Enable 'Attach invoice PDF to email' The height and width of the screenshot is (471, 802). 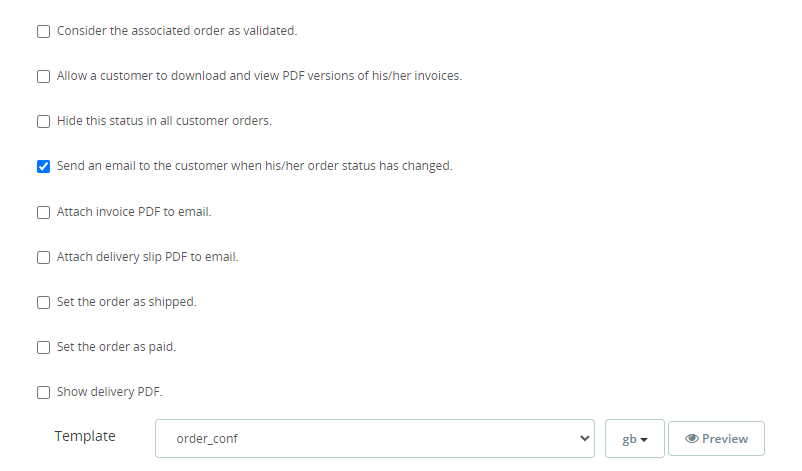43,212
